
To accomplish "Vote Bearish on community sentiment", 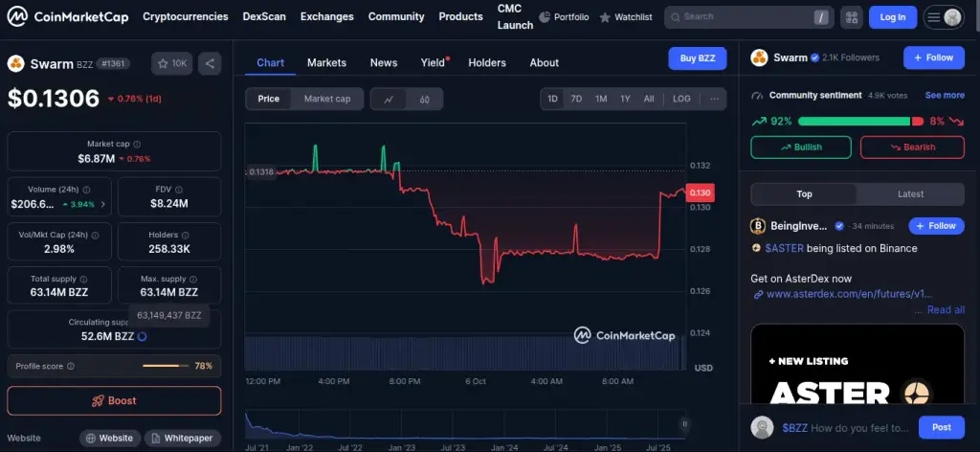I will (912, 147).
